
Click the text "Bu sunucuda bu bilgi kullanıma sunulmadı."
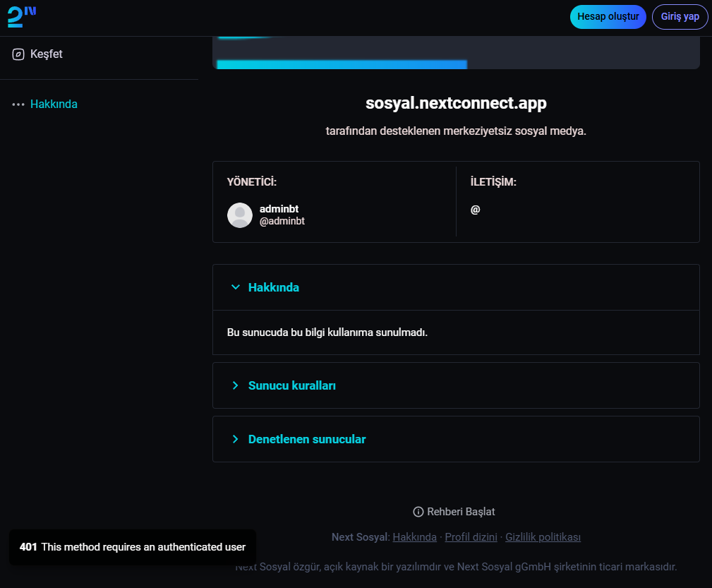(x=327, y=332)
